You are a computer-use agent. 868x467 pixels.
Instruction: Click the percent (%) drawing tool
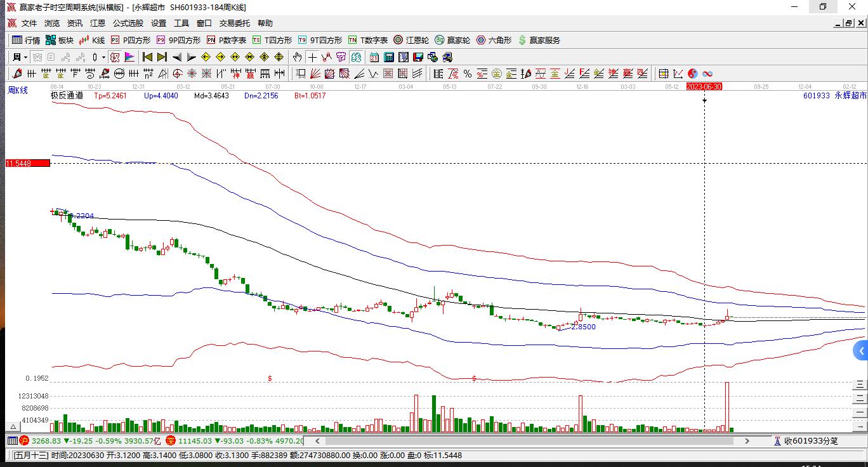467,74
